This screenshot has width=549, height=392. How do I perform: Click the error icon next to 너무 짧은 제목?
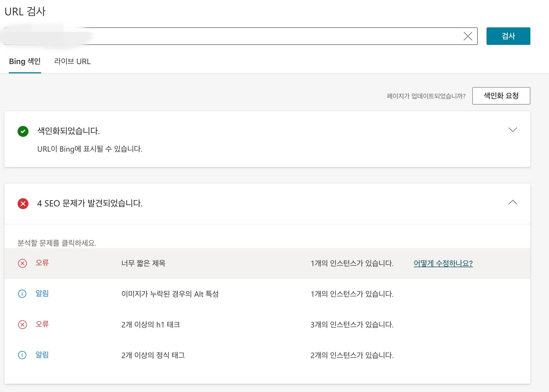(x=22, y=263)
